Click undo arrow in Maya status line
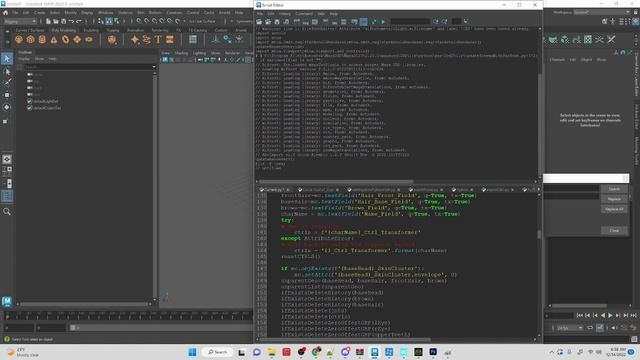The height and width of the screenshot is (360, 640). [71, 21]
